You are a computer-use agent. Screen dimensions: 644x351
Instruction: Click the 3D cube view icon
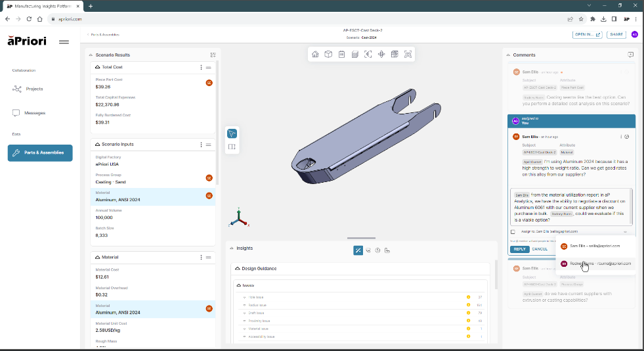click(x=329, y=55)
